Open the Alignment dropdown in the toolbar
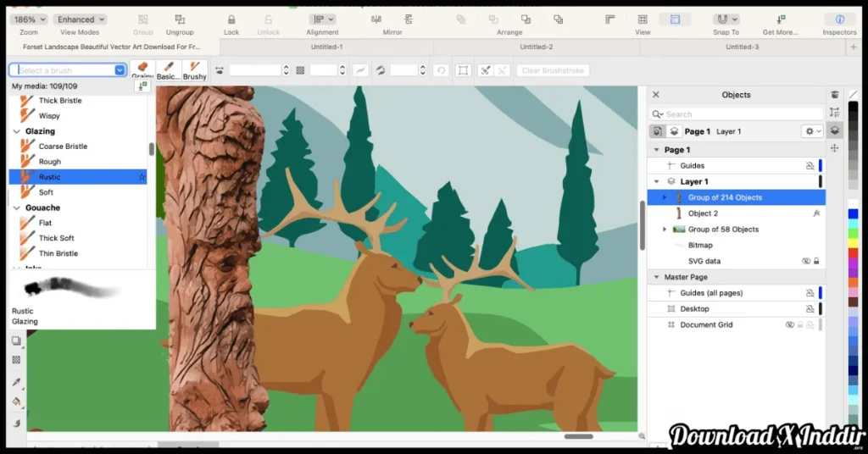Viewport: 868px width, 454px height. pos(323,19)
